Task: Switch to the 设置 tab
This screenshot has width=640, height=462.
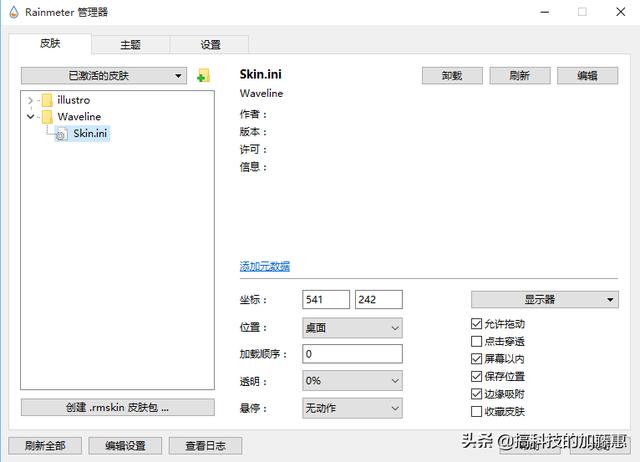Action: point(210,44)
